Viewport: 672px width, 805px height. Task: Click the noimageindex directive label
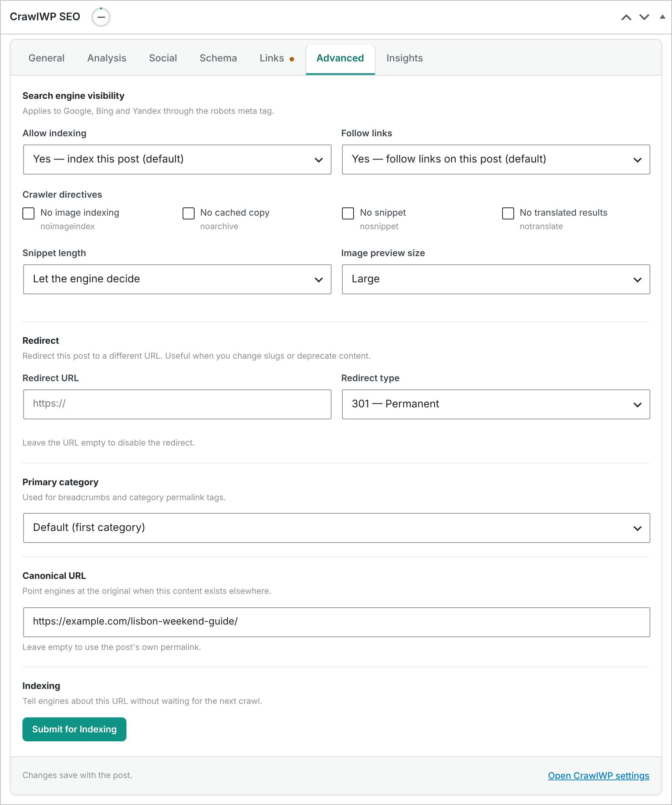click(x=67, y=226)
